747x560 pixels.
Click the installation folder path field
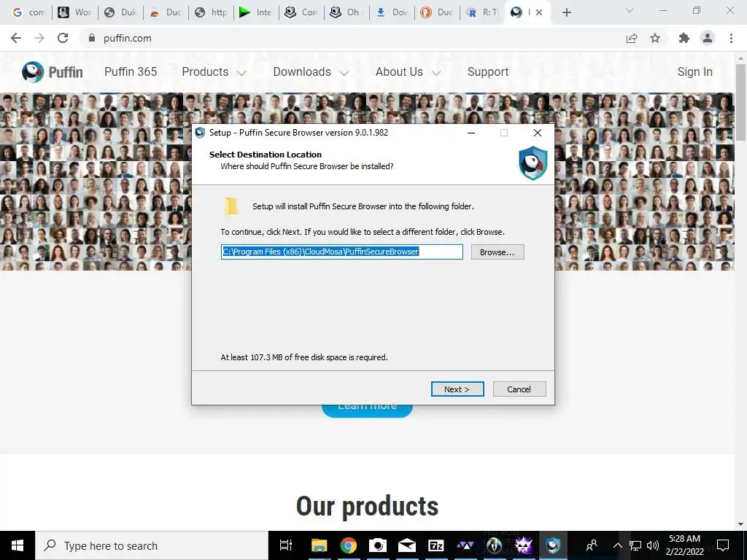342,252
